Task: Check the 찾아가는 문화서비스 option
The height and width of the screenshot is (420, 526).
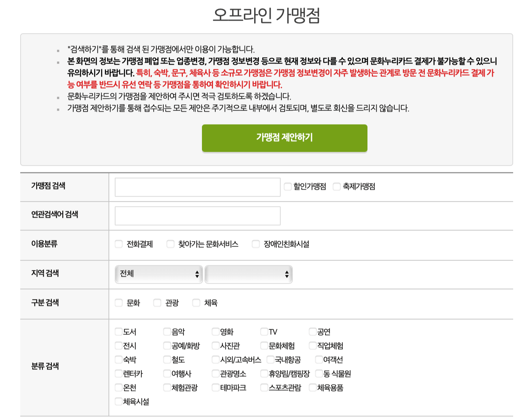Action: [x=170, y=244]
